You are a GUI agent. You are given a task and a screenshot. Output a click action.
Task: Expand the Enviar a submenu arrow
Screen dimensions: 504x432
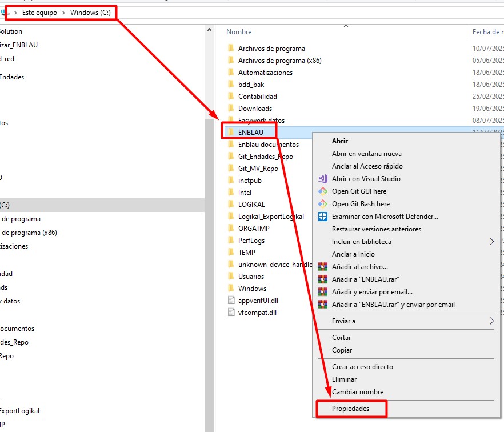coord(491,321)
